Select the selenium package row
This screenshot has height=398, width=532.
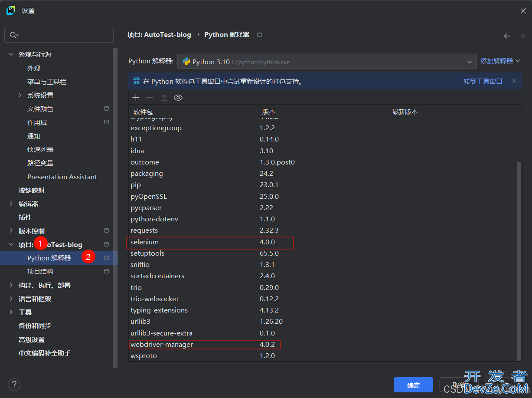click(323, 242)
